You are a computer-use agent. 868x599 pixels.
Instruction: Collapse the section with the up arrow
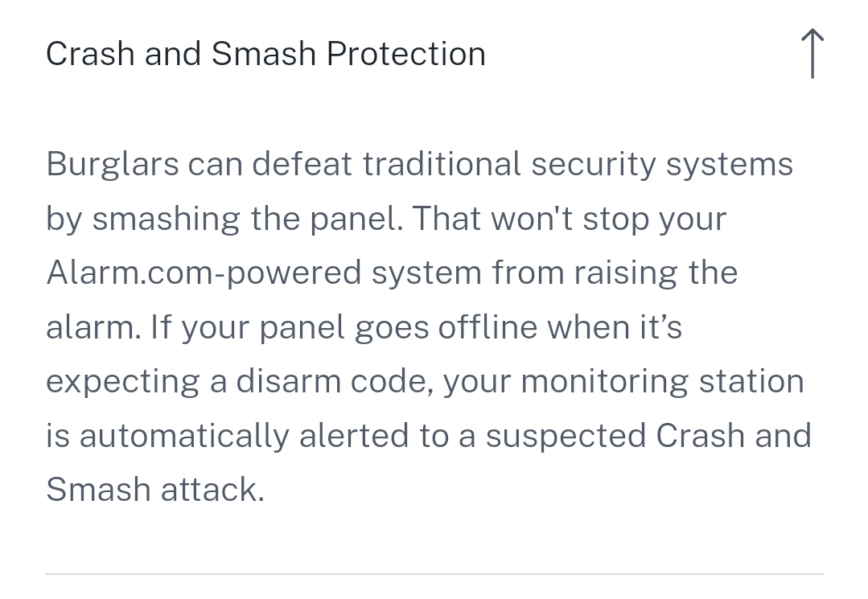point(812,54)
